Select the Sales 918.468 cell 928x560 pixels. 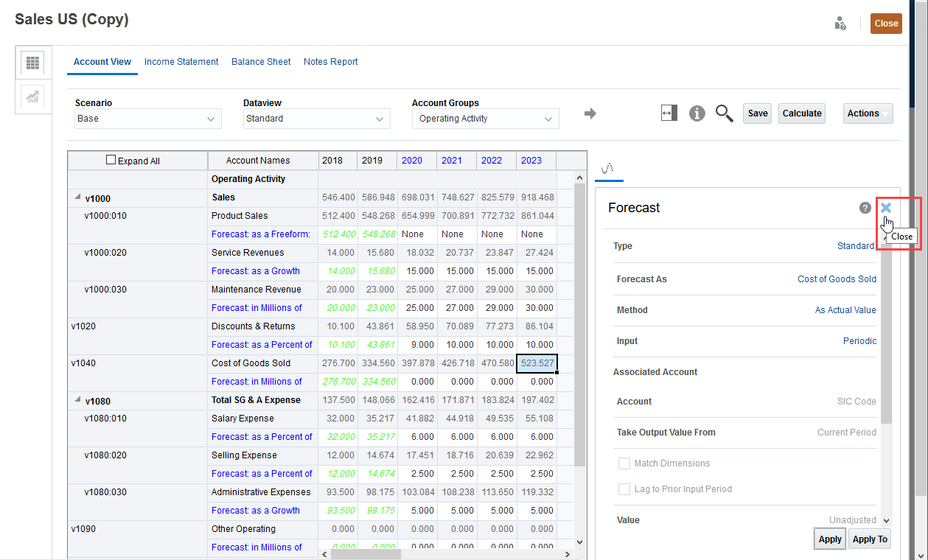[x=537, y=197]
